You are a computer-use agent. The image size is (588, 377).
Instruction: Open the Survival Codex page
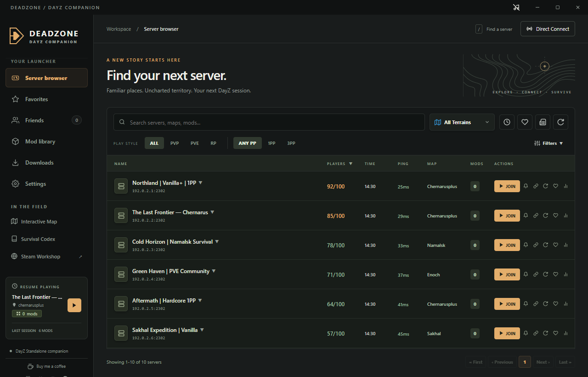click(46, 239)
